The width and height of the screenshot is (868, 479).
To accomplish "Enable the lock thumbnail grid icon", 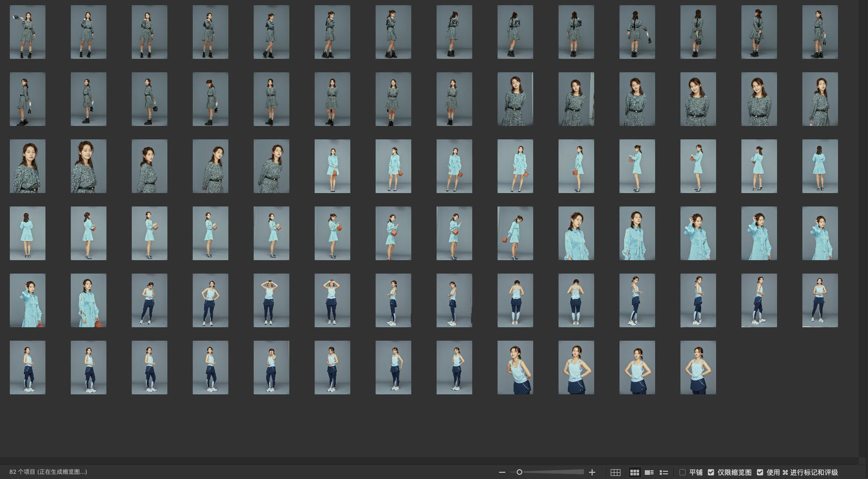I will coord(615,472).
